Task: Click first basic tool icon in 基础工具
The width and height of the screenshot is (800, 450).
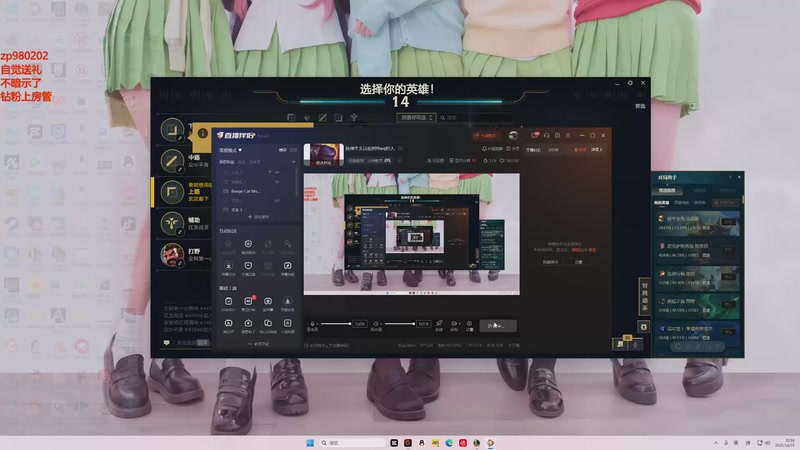Action: pos(228,304)
